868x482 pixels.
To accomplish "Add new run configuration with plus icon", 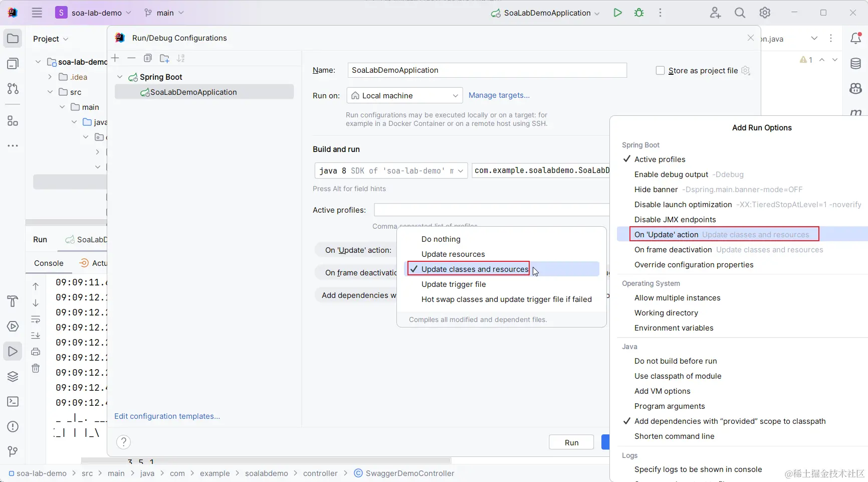I will click(115, 58).
